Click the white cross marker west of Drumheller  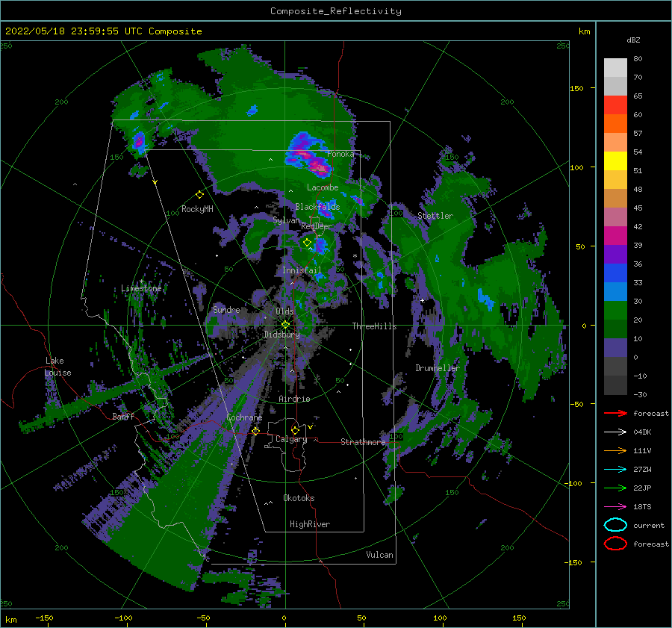pyautogui.click(x=422, y=300)
